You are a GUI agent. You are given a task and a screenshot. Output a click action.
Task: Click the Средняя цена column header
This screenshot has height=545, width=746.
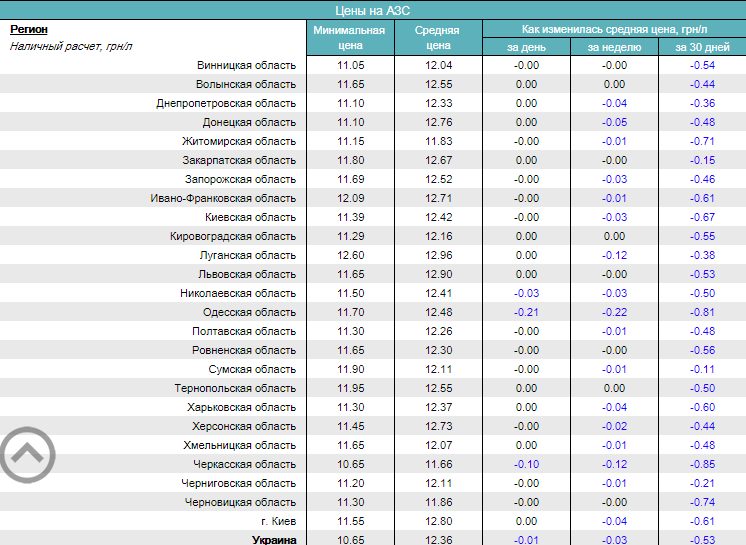click(437, 38)
